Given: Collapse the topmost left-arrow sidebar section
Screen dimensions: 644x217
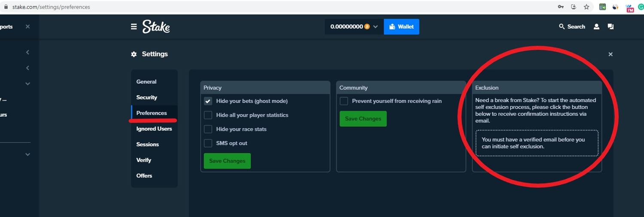Looking at the screenshot, I should [27, 52].
